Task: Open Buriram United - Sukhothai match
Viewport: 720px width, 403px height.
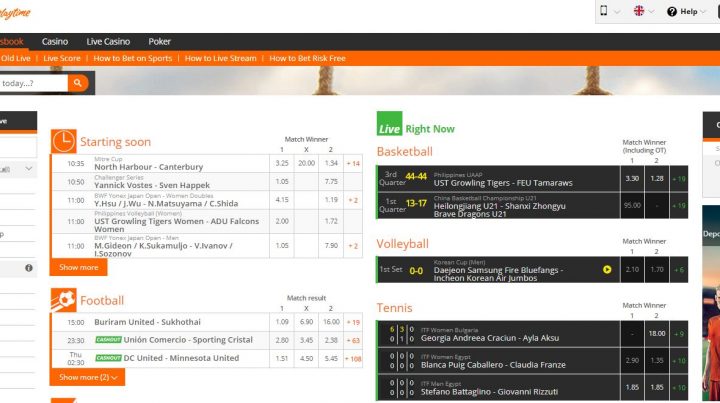Action: click(147, 322)
